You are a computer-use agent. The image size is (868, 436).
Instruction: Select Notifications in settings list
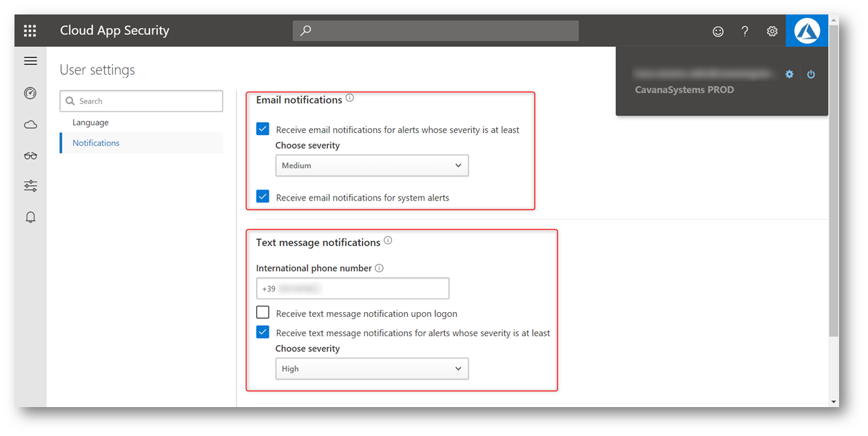tap(141, 143)
